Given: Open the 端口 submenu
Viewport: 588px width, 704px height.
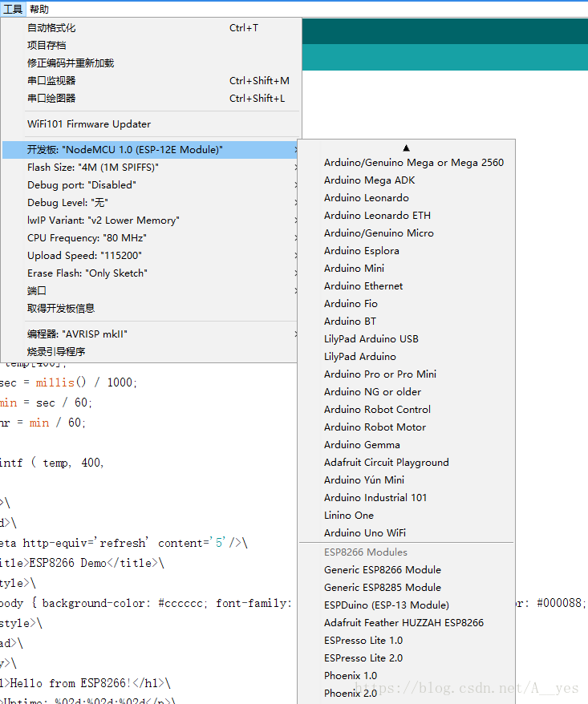Looking at the screenshot, I should (150, 291).
